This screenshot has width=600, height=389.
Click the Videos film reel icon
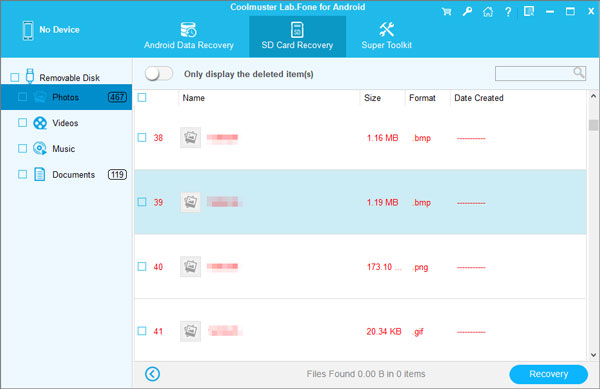click(x=40, y=123)
